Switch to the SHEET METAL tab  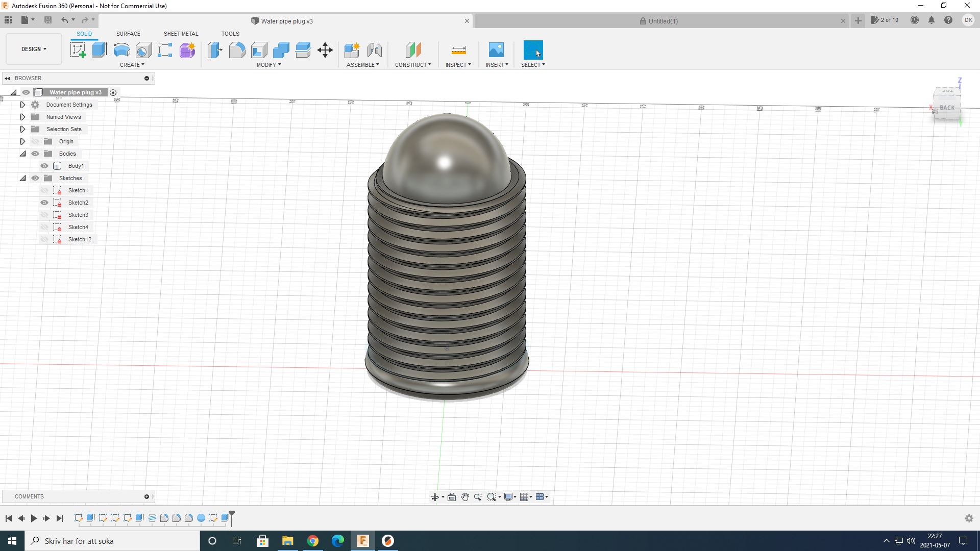point(181,34)
